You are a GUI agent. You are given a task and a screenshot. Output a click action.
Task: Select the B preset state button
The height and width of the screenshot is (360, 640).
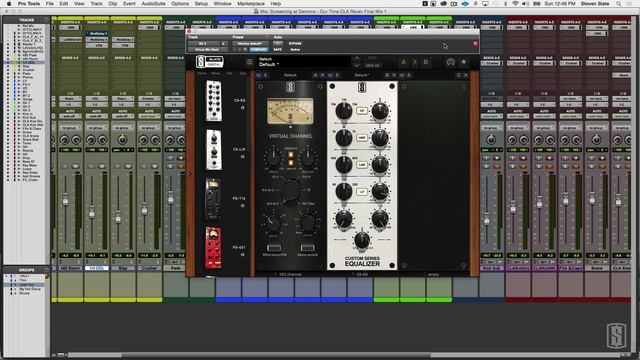coord(425,62)
